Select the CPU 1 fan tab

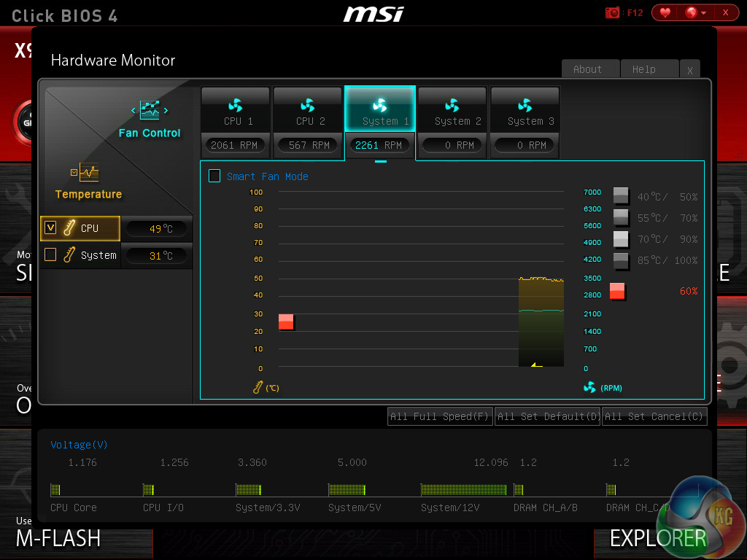236,109
